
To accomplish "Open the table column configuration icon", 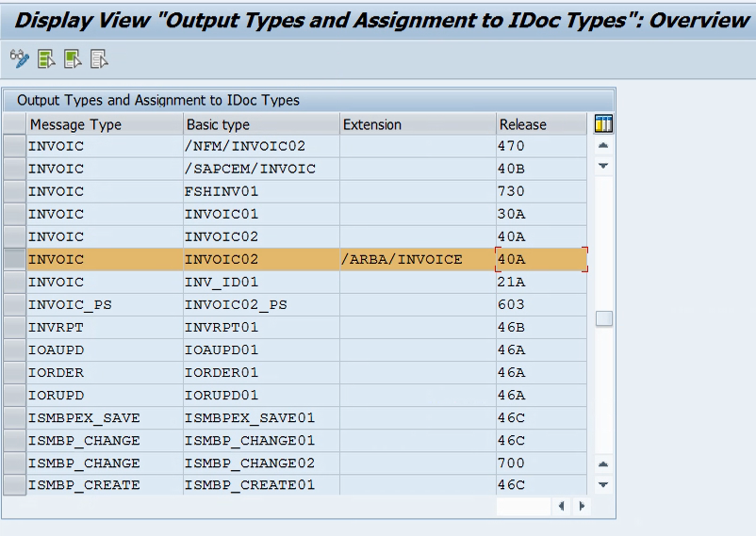I will click(603, 124).
